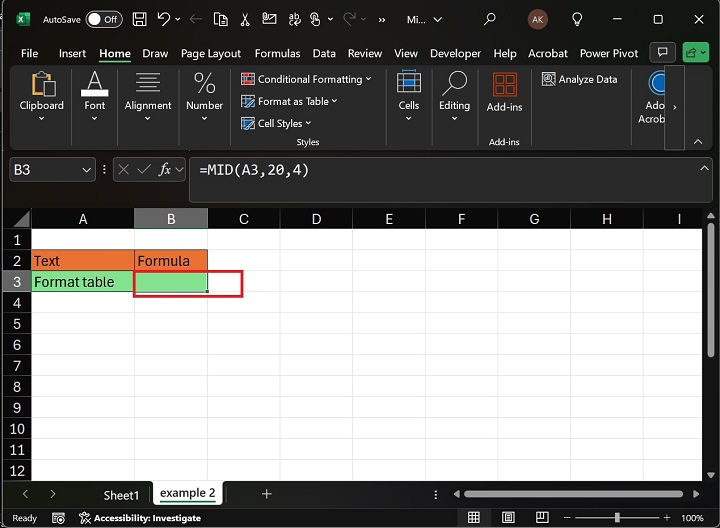Click Accessibility: Investigate in status bar
Viewport: 720px width, 528px height.
point(139,518)
